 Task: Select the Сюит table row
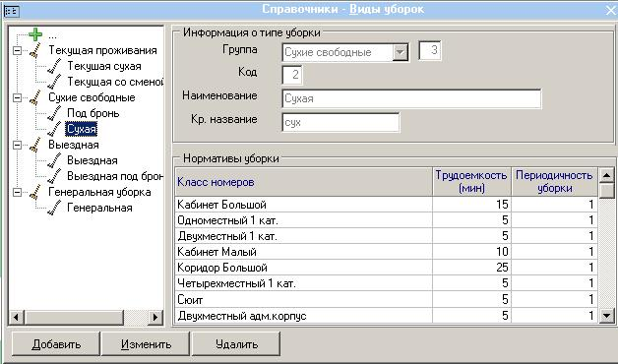386,299
